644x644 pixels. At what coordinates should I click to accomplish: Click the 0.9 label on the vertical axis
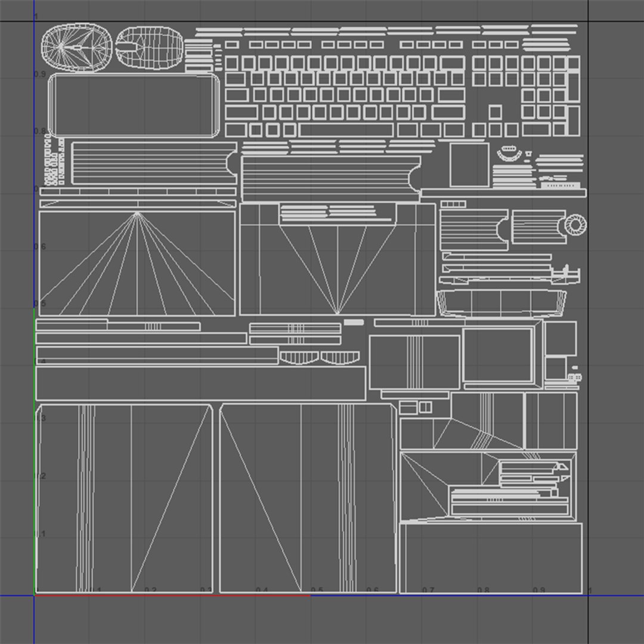[40, 75]
